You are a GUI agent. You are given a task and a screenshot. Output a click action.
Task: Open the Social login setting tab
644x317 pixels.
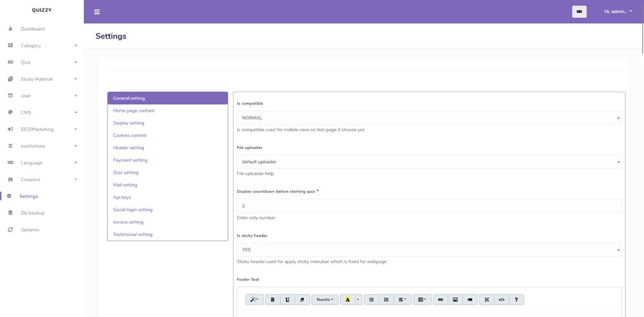[167, 210]
